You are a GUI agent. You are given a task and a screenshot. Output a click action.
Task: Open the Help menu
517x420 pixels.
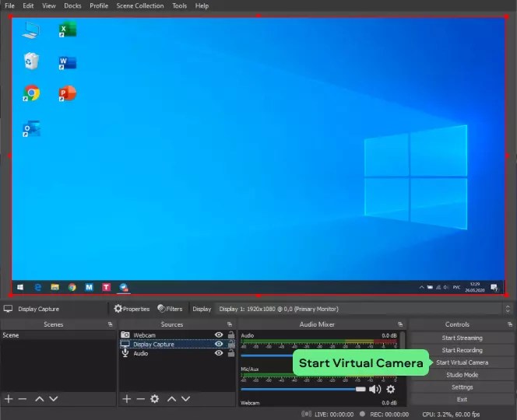[x=202, y=5]
